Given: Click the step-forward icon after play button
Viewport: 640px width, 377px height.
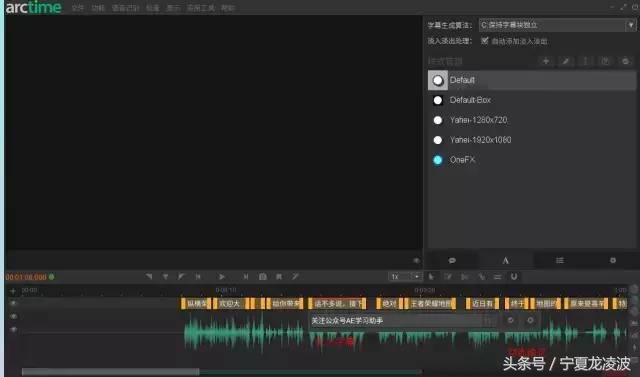Looking at the screenshot, I should tap(246, 277).
